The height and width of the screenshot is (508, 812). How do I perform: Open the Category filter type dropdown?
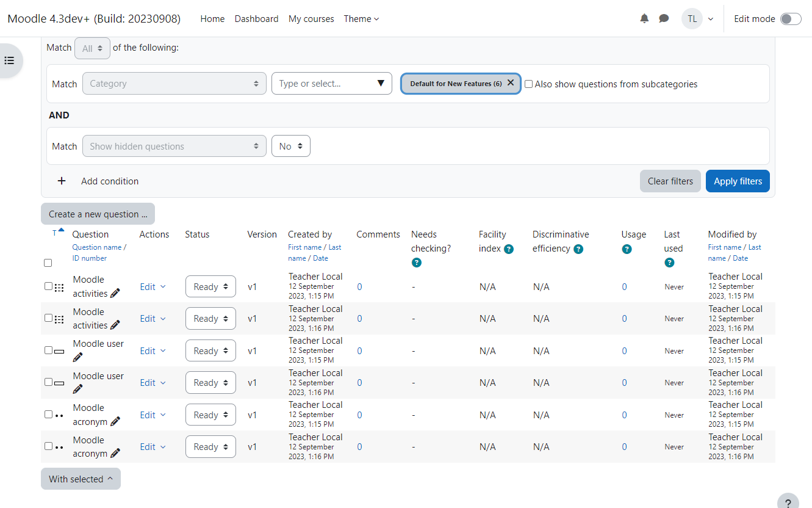point(174,84)
